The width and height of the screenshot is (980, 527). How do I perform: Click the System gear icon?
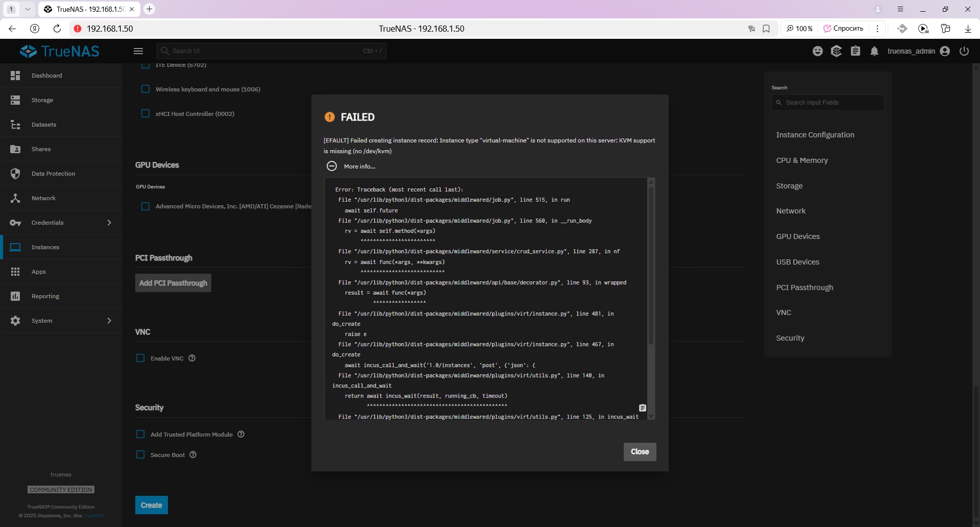[x=15, y=321]
